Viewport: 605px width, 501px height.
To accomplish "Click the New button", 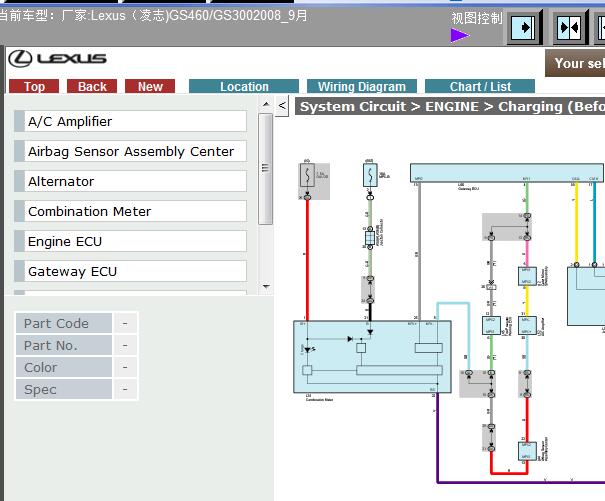I will point(150,86).
